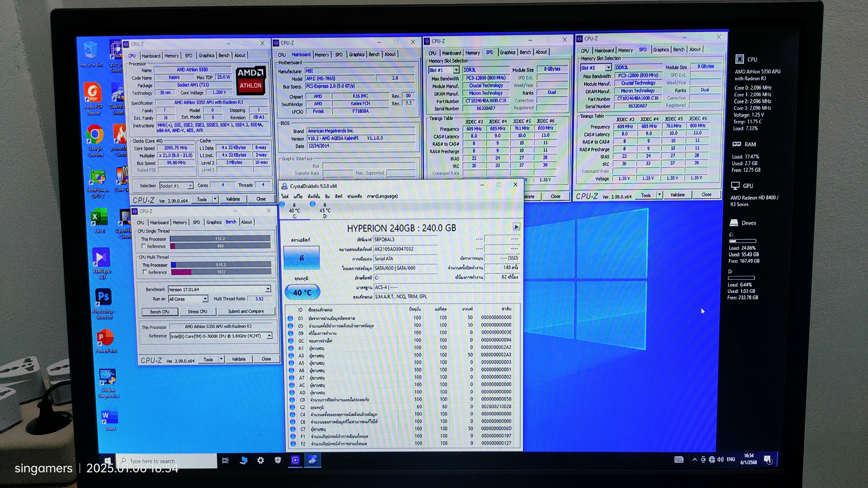Open the KMPlayer 64X desktop icon
The image size is (868, 488).
click(x=102, y=264)
